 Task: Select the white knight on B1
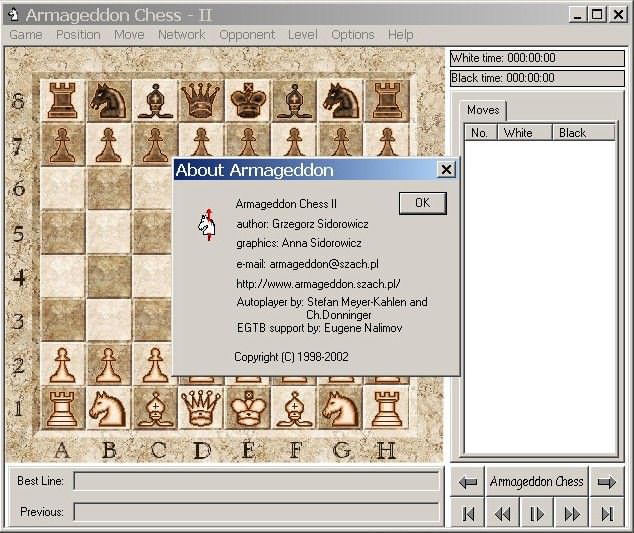(108, 408)
